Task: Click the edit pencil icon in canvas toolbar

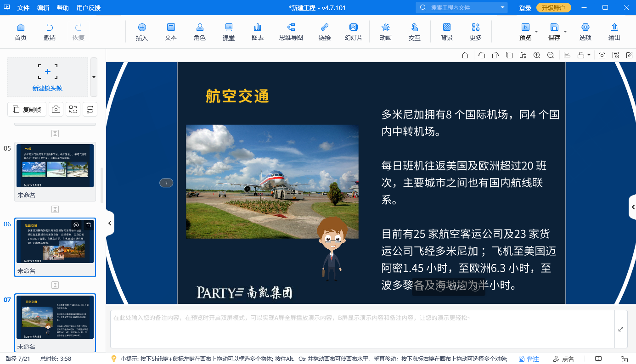Action: [x=630, y=55]
